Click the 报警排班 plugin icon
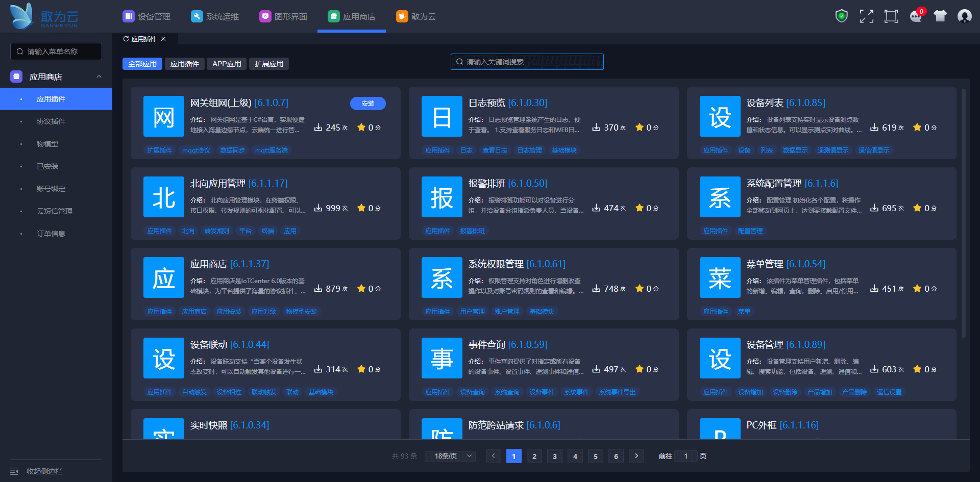Screen dimensions: 980x482 442,197
